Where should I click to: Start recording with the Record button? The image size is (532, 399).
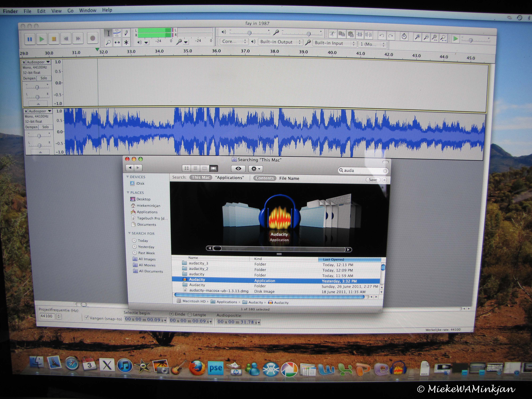[93, 38]
